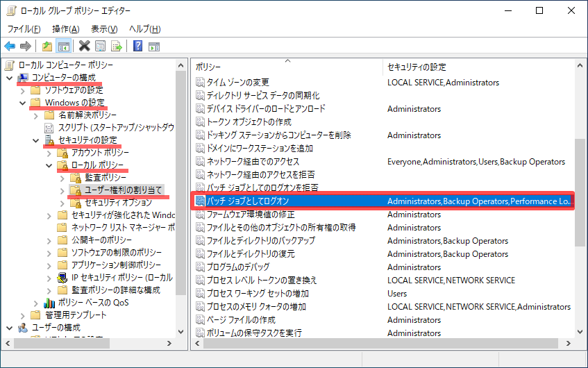Select ネットワーク リスト マネージャー tree item
The height and width of the screenshot is (368, 588).
(123, 227)
